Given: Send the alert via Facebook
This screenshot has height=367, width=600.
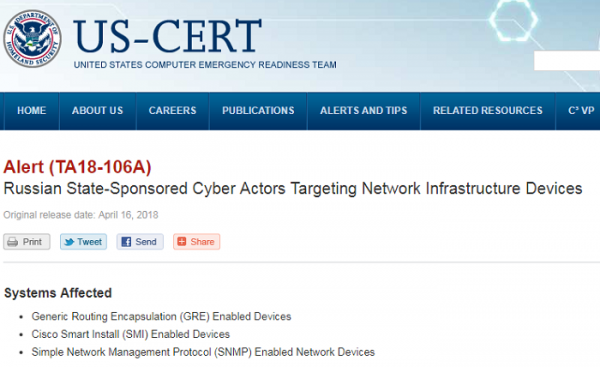Looking at the screenshot, I should (140, 242).
